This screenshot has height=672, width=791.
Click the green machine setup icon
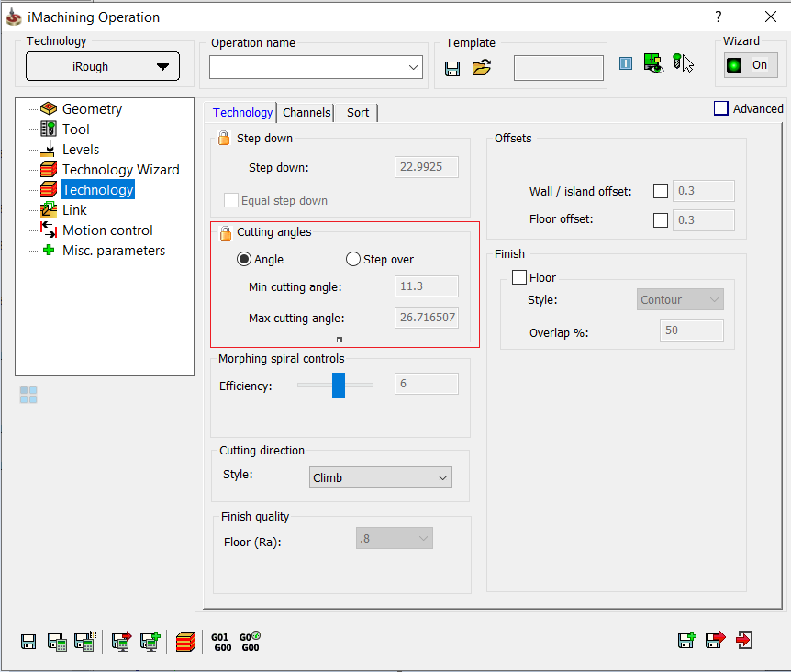coord(653,63)
